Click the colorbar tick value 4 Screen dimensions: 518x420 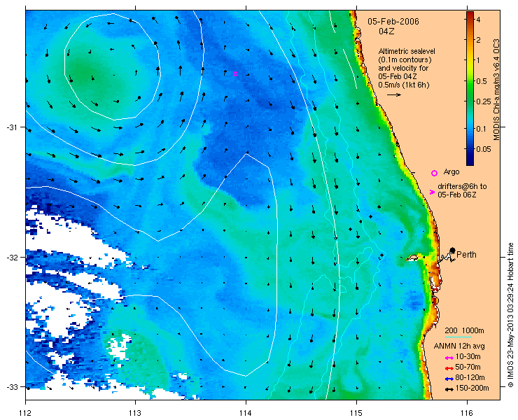478,20
